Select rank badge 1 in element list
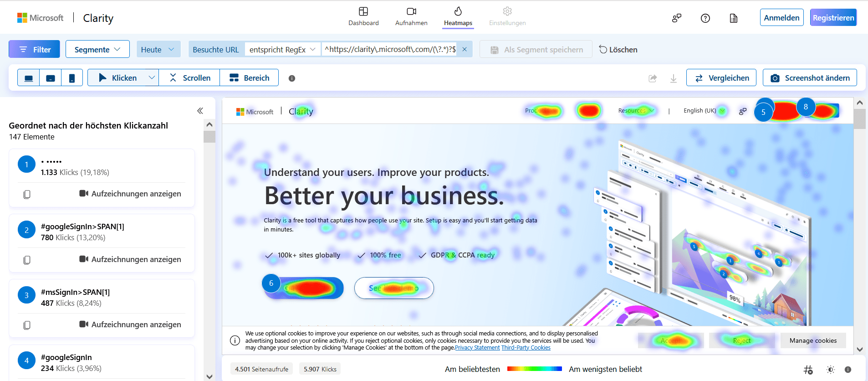Viewport: 868px width, 381px height. pos(26,165)
